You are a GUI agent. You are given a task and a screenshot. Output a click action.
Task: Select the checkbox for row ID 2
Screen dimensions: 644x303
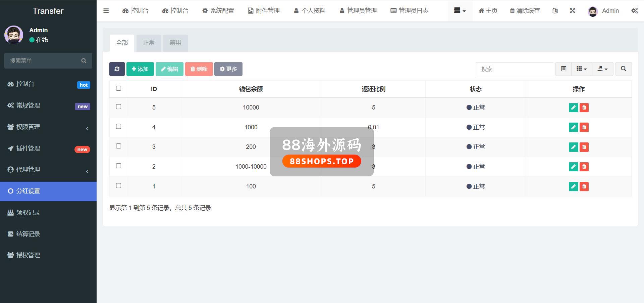pos(118,166)
